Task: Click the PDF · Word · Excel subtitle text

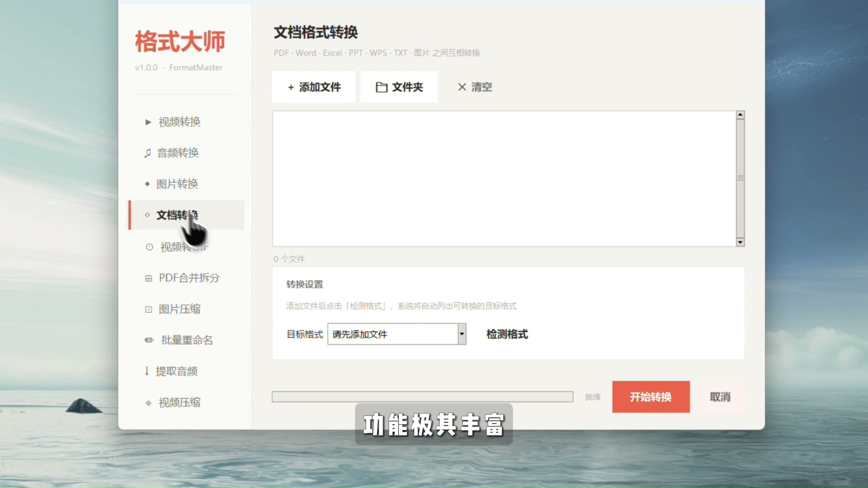Action: pyautogui.click(x=377, y=53)
